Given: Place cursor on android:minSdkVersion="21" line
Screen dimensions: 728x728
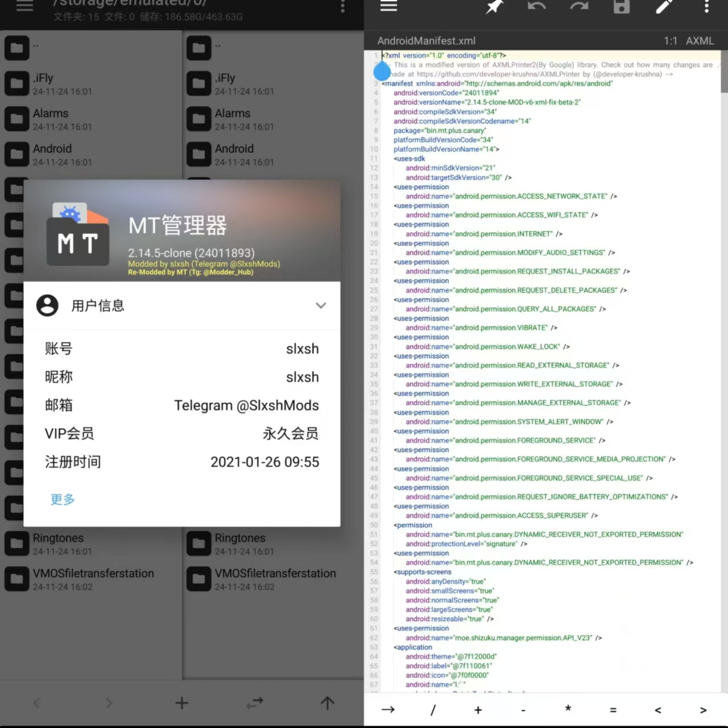Looking at the screenshot, I should click(450, 168).
